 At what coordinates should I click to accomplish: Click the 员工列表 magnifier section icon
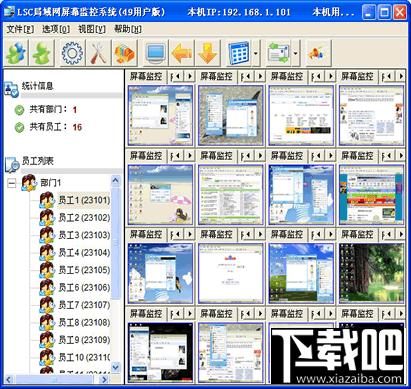click(12, 164)
